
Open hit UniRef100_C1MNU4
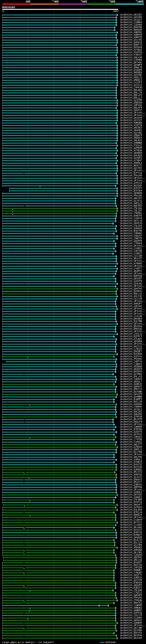coord(131,22)
